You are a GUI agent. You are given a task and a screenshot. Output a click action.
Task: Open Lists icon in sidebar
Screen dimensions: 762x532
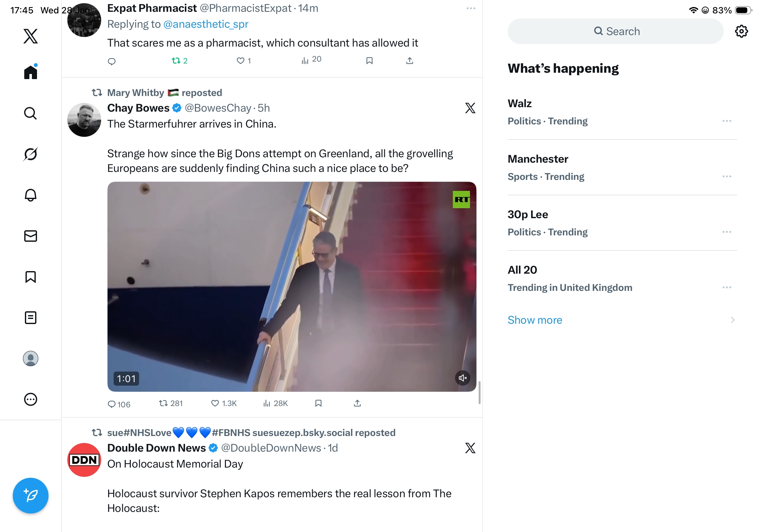click(31, 318)
